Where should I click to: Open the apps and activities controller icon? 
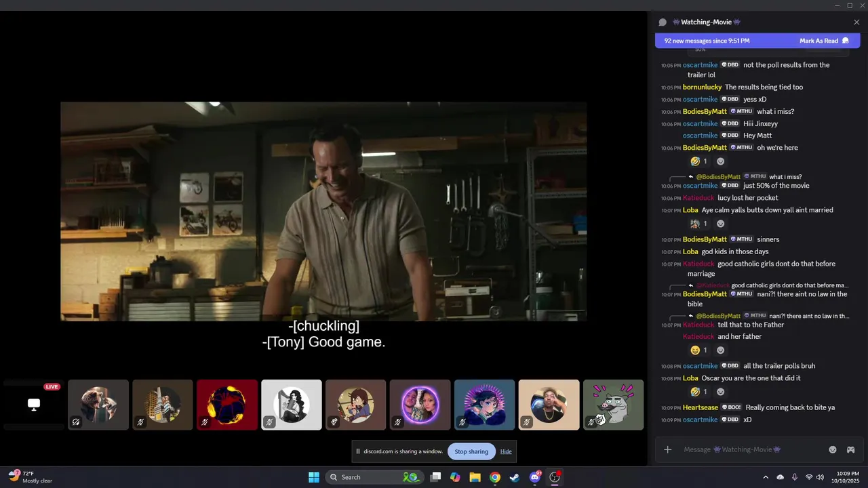[850, 449]
